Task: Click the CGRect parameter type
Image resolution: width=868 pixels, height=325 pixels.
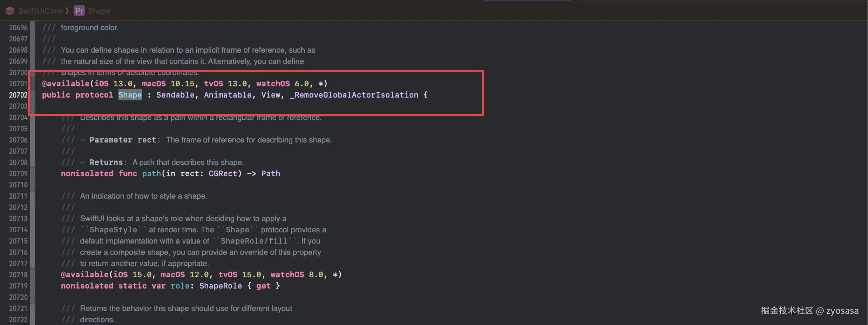Action: [x=223, y=173]
